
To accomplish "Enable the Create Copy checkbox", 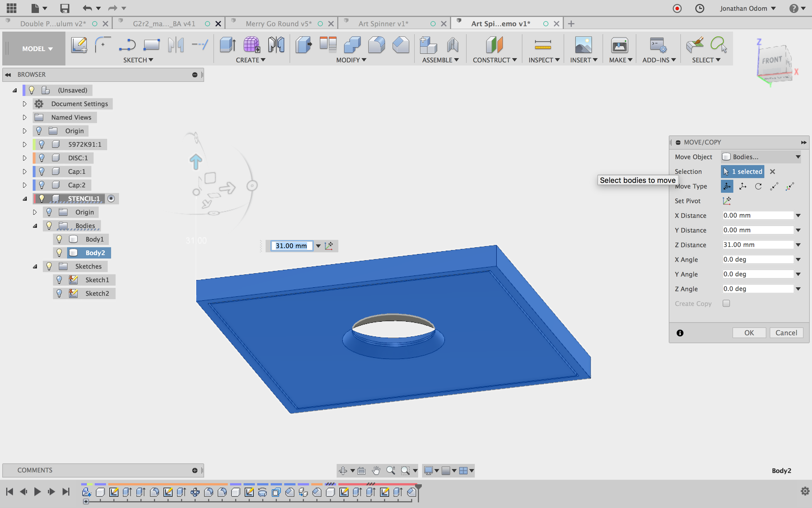I will coord(726,303).
